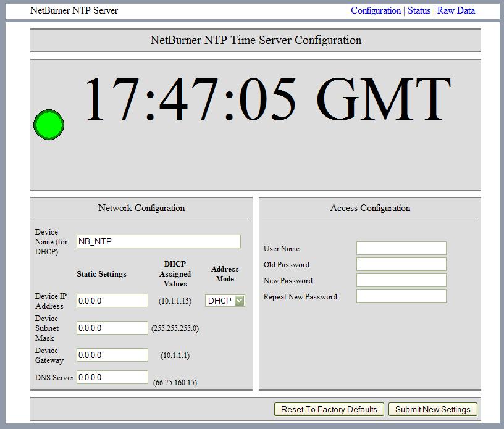Screen dimensions: 504x429
Task: Click the New Password label
Action: pos(288,280)
